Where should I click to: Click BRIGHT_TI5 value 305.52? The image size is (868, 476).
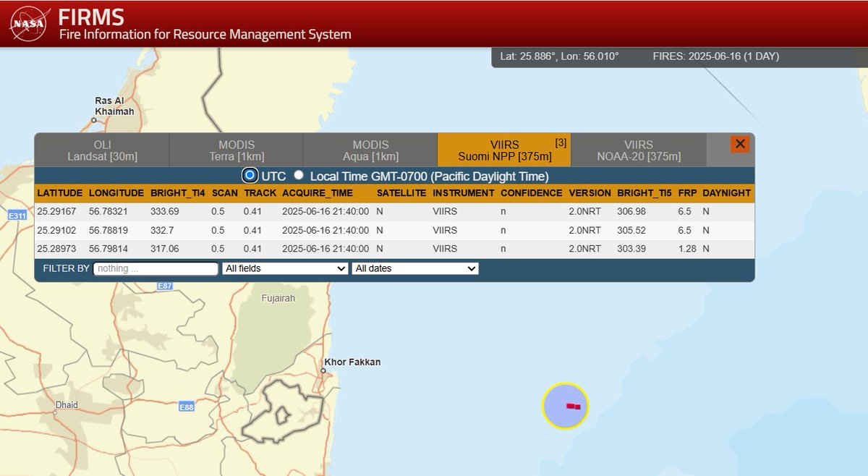[632, 230]
